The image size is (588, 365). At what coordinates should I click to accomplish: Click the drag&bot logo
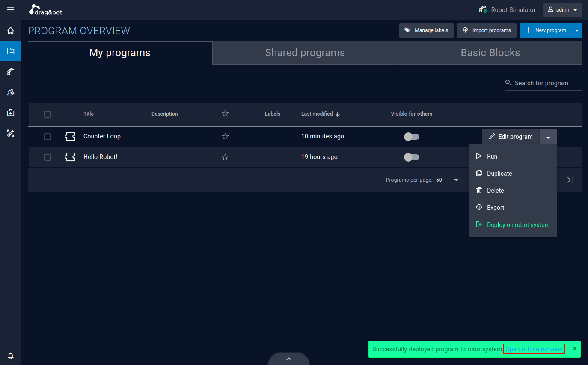46,10
